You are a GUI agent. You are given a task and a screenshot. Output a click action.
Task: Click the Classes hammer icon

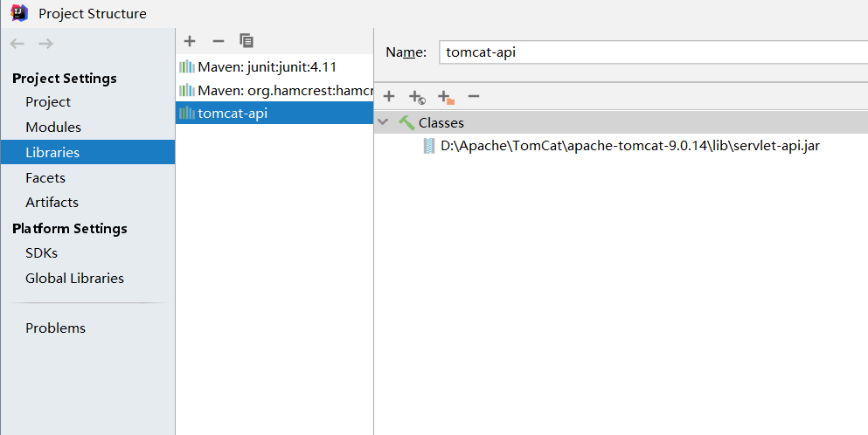point(406,123)
